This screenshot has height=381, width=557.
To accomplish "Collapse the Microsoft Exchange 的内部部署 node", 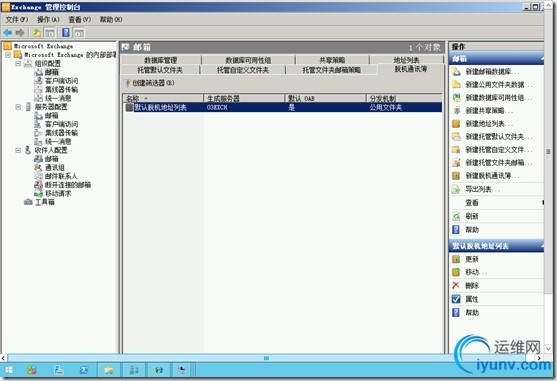I will click(8, 55).
